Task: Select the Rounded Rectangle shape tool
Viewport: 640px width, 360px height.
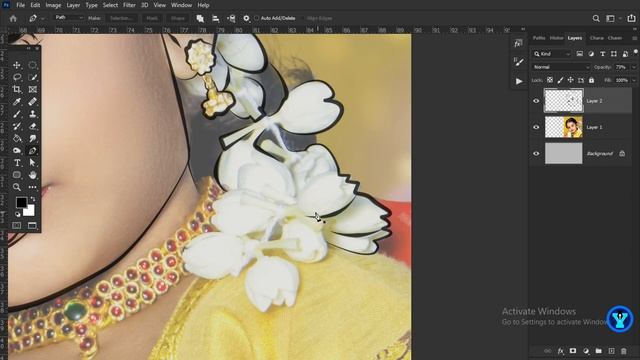Action: (x=17, y=175)
